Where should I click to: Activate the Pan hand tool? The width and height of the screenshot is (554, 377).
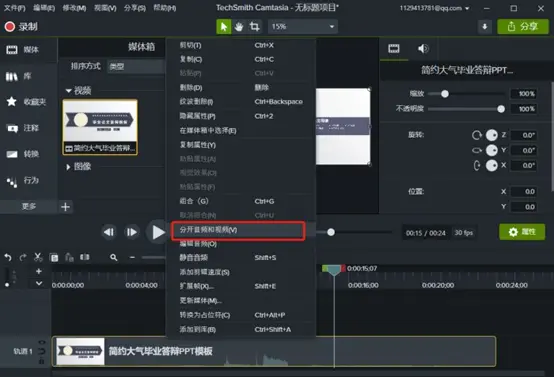point(239,26)
